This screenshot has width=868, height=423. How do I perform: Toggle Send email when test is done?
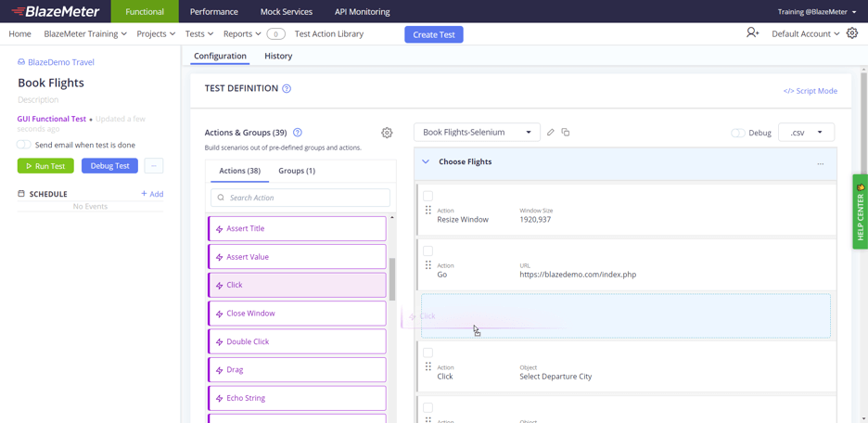point(24,145)
